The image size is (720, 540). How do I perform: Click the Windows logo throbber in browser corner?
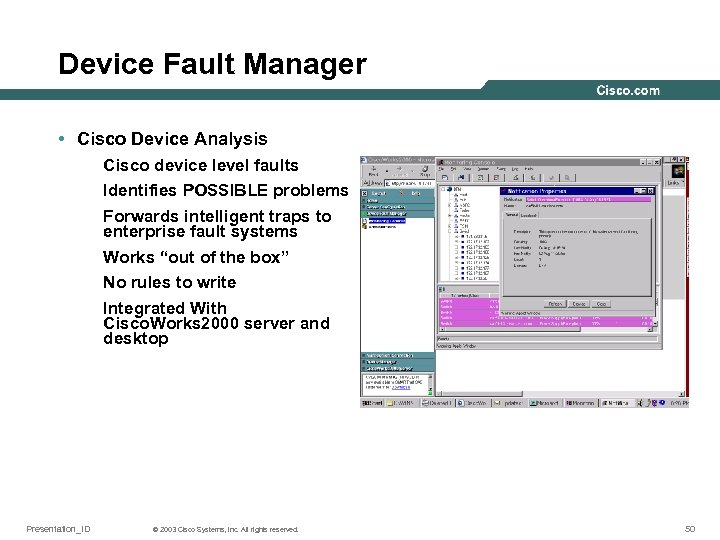pos(678,171)
